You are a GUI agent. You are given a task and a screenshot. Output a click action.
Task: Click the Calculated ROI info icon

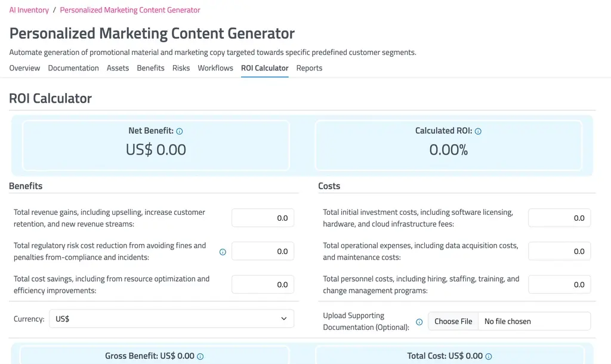[x=478, y=131]
